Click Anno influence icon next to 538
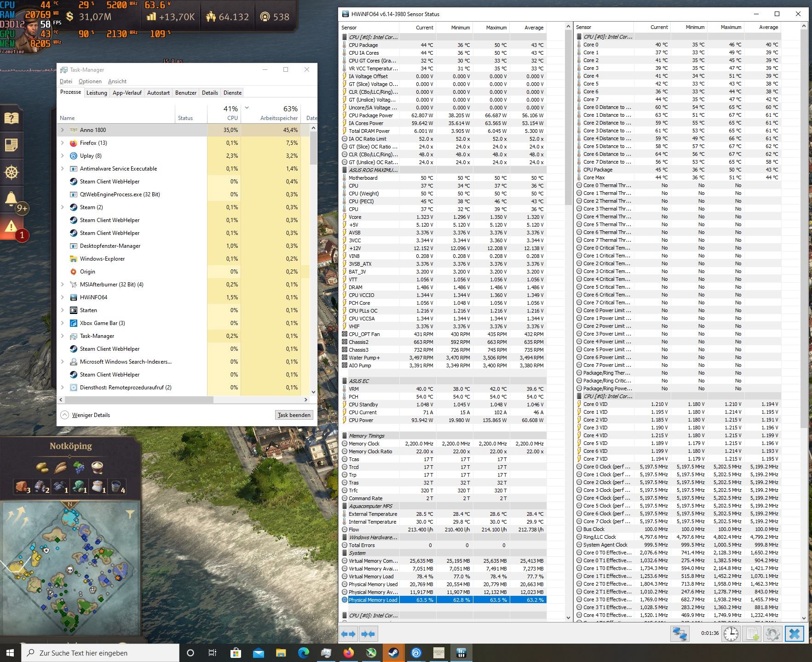The width and height of the screenshot is (812, 662). click(265, 17)
